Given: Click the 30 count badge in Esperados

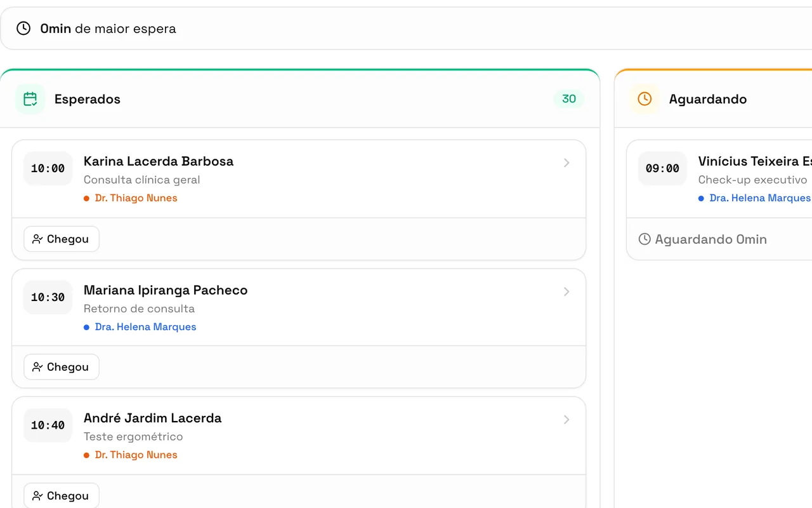Looking at the screenshot, I should click(569, 99).
